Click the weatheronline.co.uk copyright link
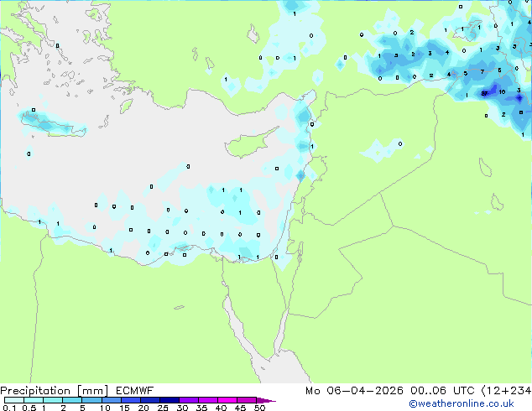The image size is (532, 411). coord(461,403)
